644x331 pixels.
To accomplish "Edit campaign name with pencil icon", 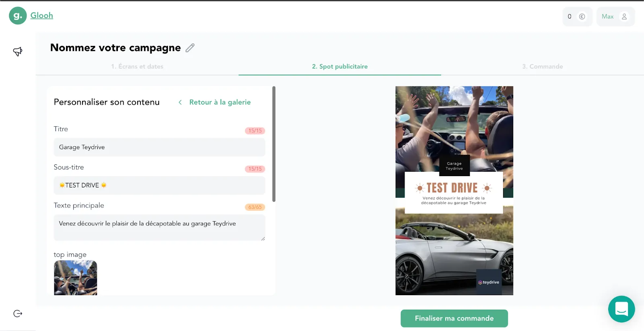I will click(x=190, y=48).
